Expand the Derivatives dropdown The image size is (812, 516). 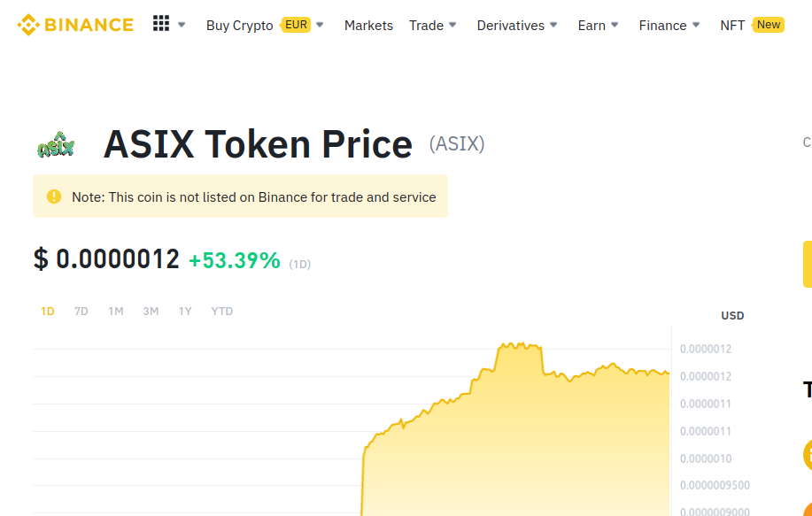517,26
